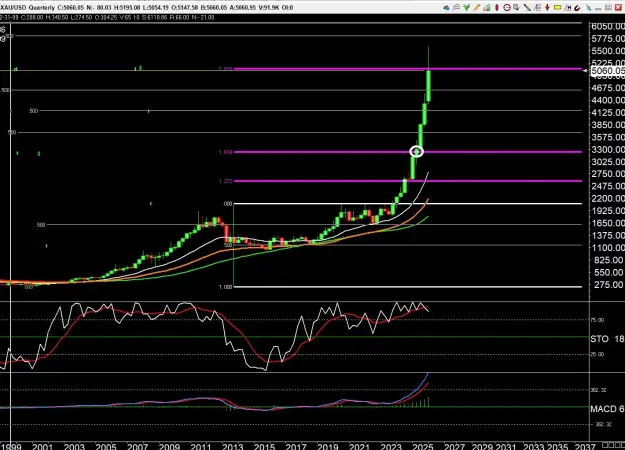
Task: Click the 1650.00 price axis label
Action: click(x=608, y=223)
